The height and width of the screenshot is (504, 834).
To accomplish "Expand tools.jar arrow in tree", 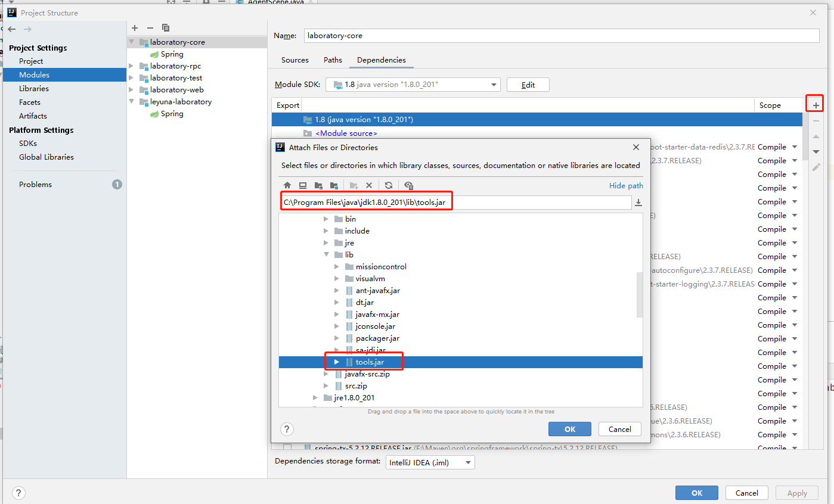I will (x=337, y=362).
